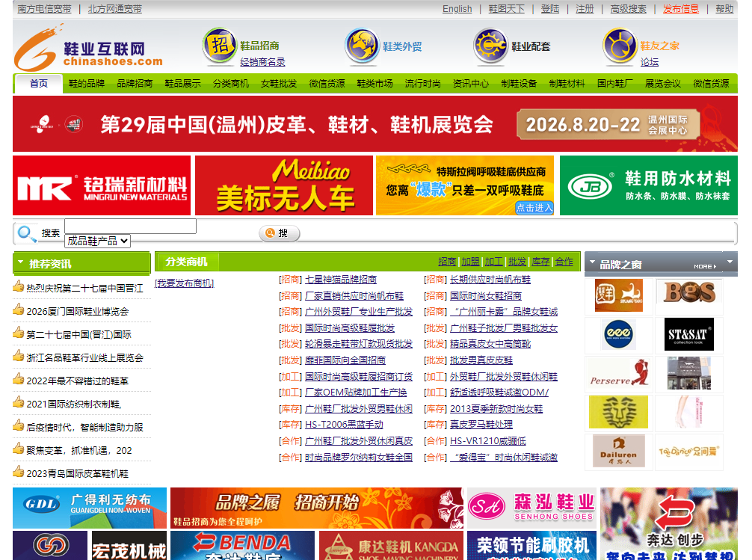Screen dimensions: 752x560
Task: Open the storefront photo brand thumbnail
Action: (689, 373)
